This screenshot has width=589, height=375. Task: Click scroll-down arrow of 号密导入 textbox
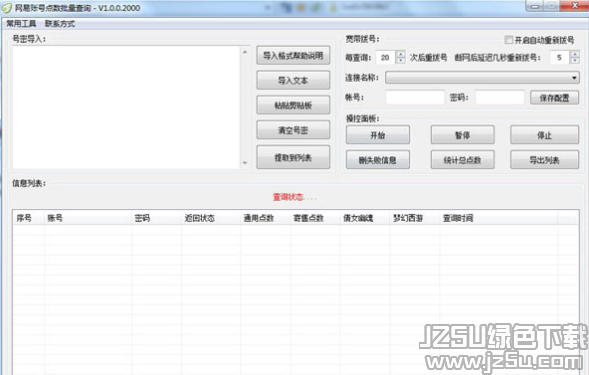coord(245,163)
